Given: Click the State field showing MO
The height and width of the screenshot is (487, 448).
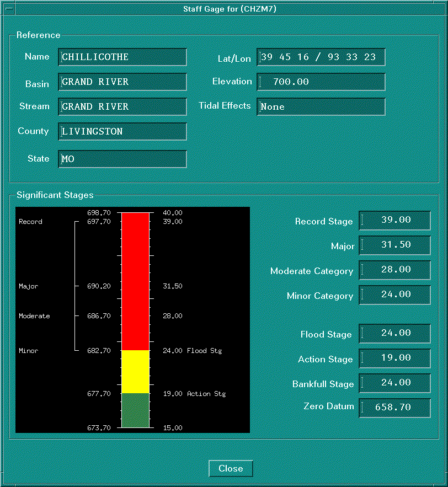Looking at the screenshot, I should point(122,159).
